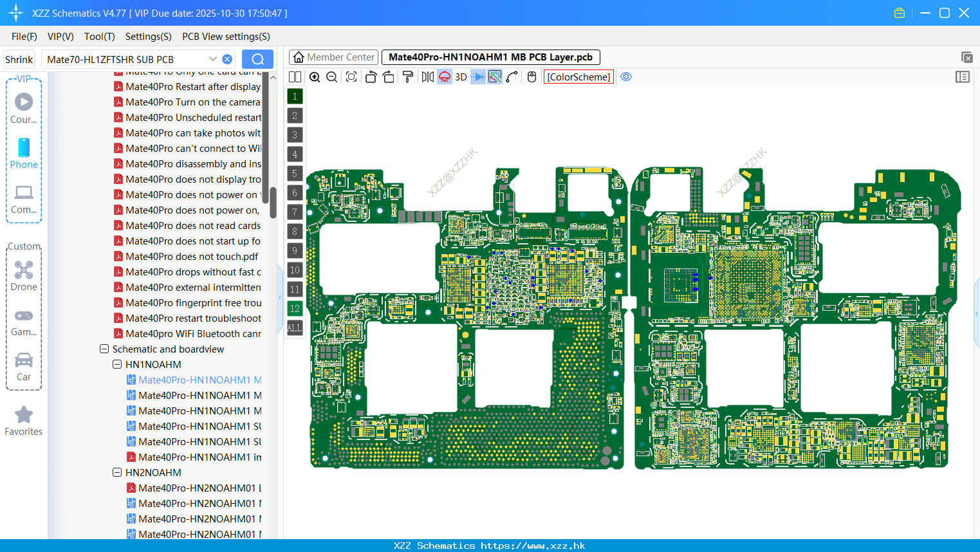980x552 pixels.
Task: Collapse the HN1NOAHM folder
Action: coord(117,364)
